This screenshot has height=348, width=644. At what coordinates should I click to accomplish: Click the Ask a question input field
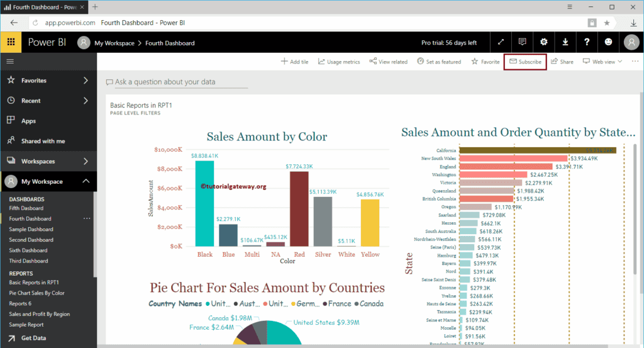(x=177, y=82)
